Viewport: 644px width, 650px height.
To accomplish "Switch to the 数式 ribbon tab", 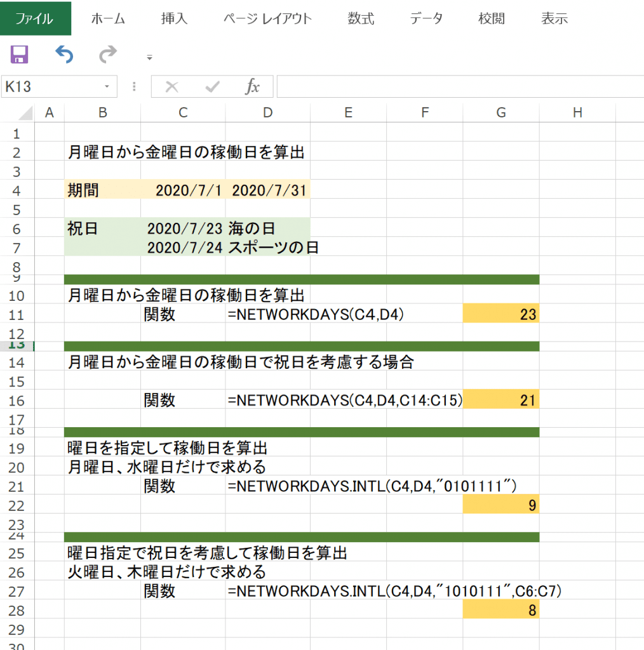I will coord(361,18).
